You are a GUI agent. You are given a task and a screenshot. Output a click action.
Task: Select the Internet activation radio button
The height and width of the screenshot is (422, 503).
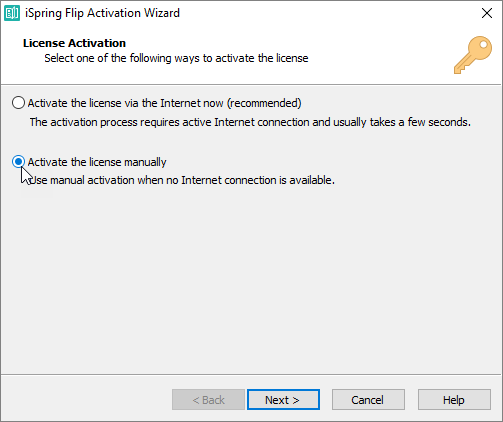coord(18,103)
